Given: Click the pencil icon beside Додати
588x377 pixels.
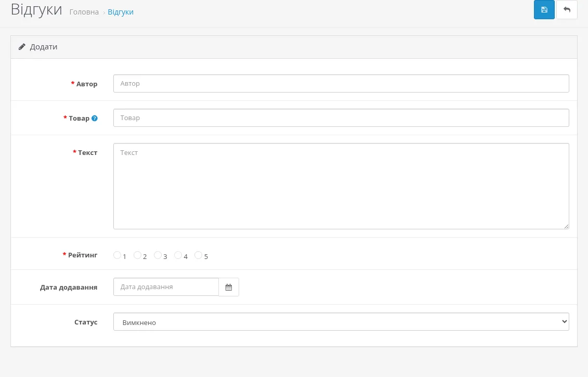Looking at the screenshot, I should pyautogui.click(x=22, y=47).
